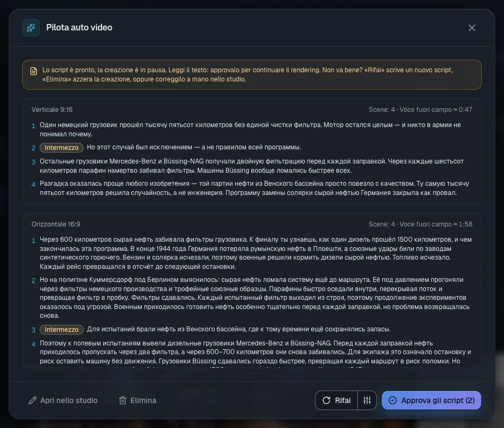Close the Pilota auto video dialog
The image size is (504, 428).
(471, 28)
